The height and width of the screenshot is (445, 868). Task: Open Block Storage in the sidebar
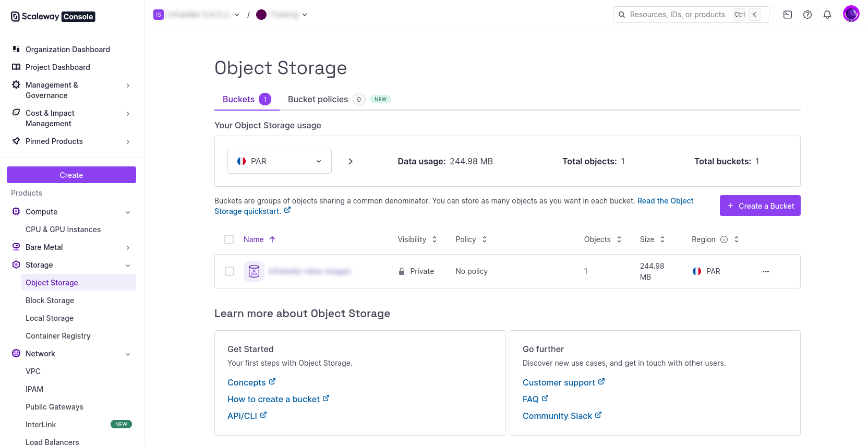point(50,300)
